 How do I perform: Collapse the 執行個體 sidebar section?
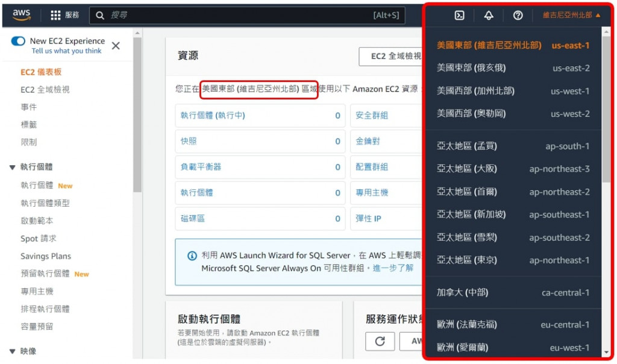tap(12, 168)
